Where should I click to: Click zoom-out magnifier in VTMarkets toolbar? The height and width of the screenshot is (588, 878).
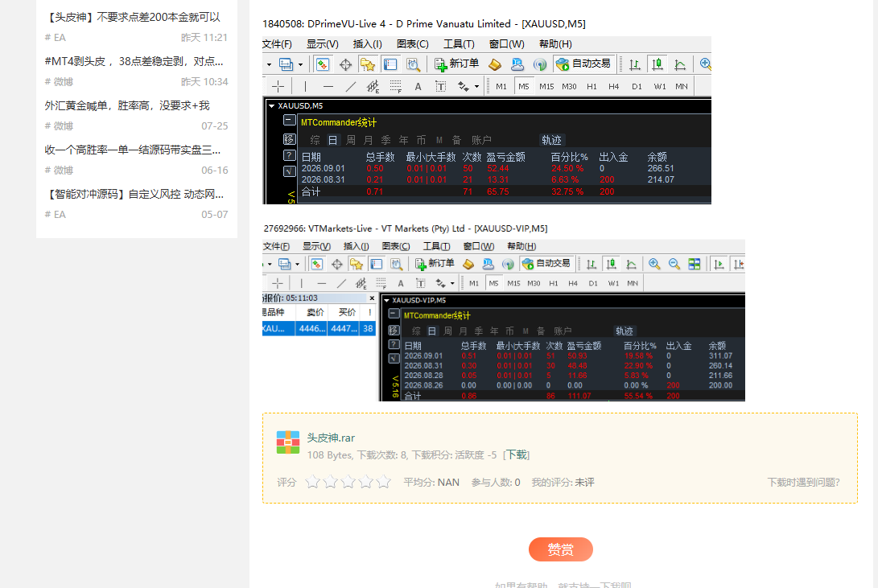[x=674, y=264]
